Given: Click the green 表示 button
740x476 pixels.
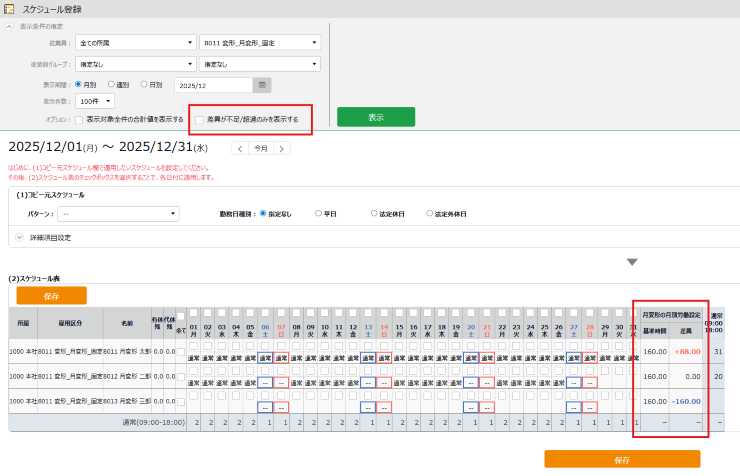Looking at the screenshot, I should point(375,117).
